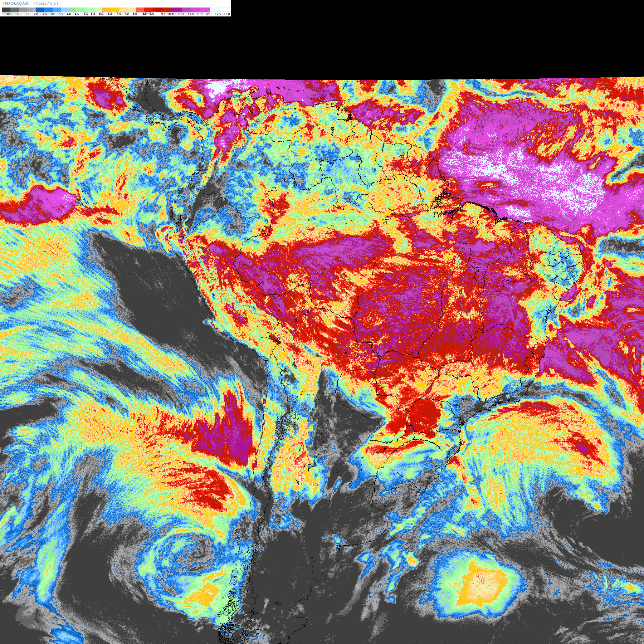The width and height of the screenshot is (644, 644).
Task: Click the light green 5.0 hours swatch
Action: point(81,10)
